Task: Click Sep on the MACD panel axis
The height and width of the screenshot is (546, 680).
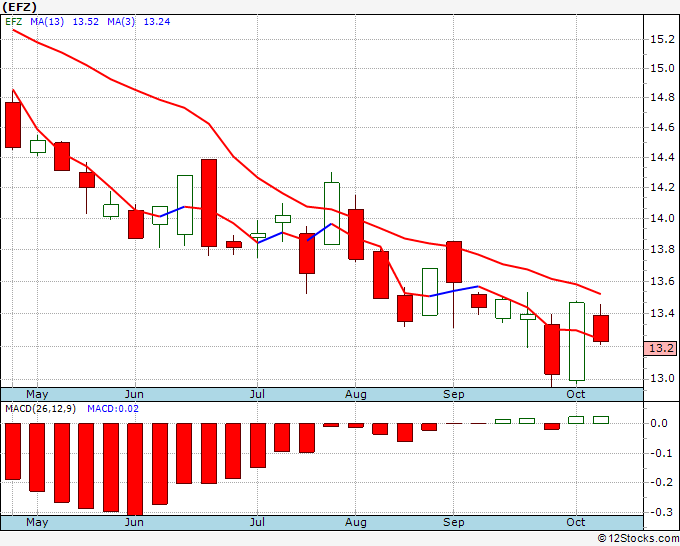Action: coord(454,522)
